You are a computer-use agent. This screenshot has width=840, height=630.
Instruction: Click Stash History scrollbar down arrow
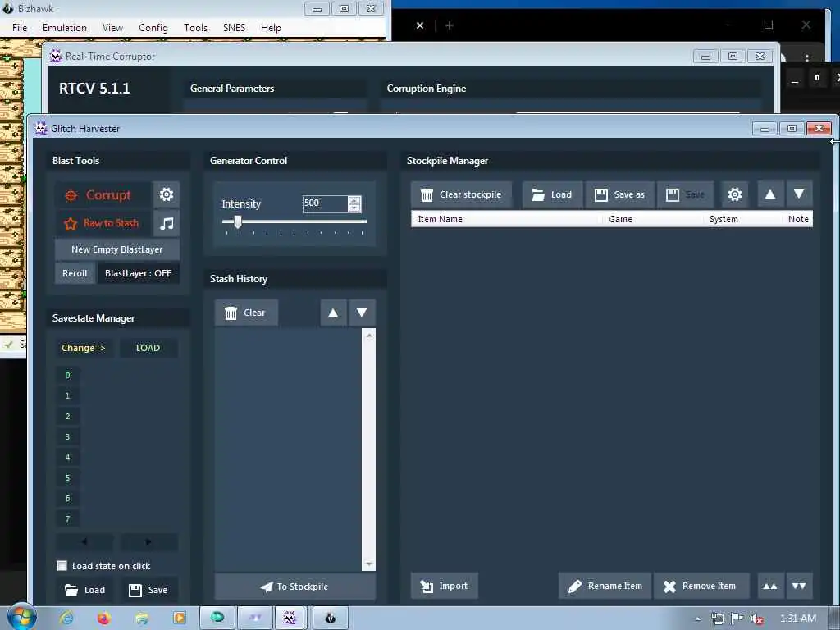click(368, 564)
